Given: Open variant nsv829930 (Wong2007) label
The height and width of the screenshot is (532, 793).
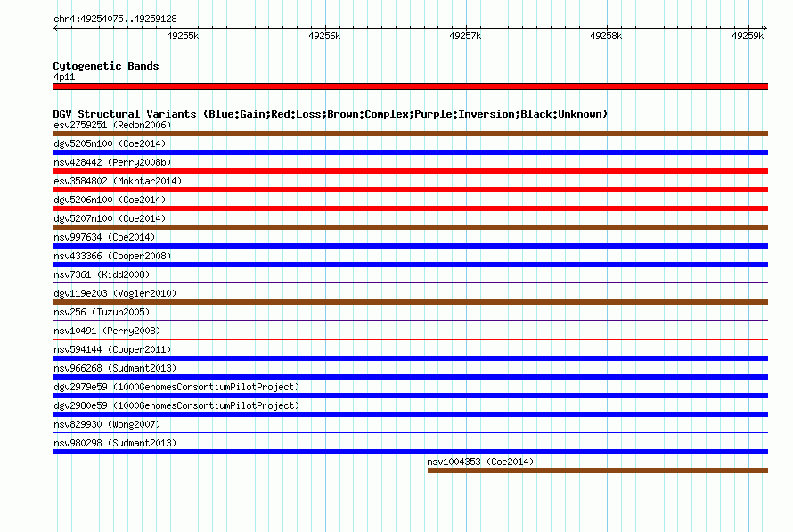Looking at the screenshot, I should 107,424.
